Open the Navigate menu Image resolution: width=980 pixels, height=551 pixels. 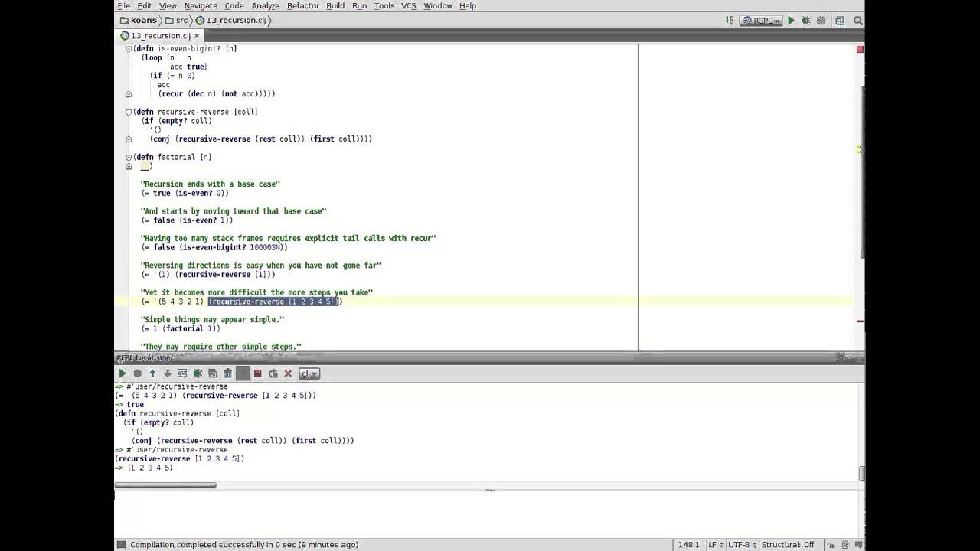point(201,5)
